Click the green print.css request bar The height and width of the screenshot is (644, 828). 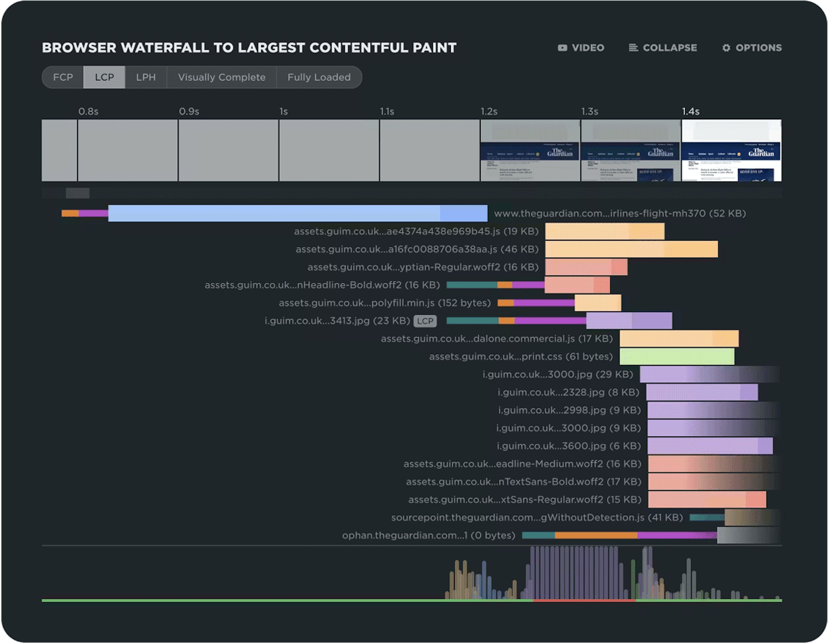(x=677, y=357)
